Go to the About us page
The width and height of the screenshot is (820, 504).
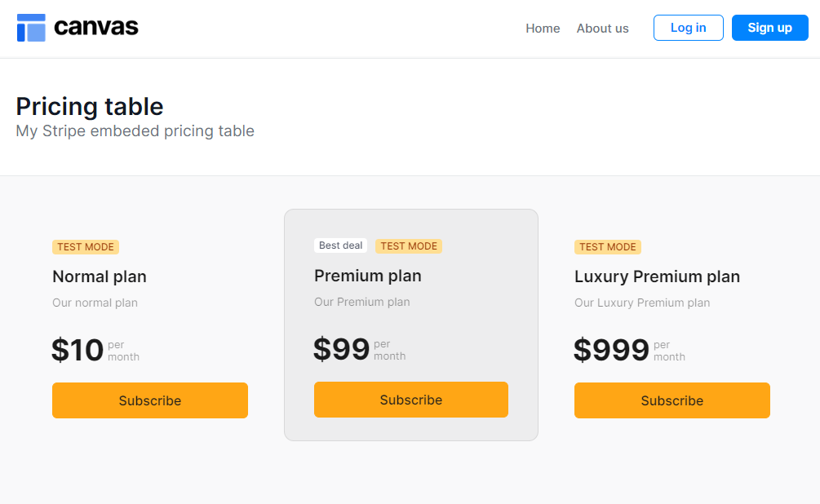[602, 29]
